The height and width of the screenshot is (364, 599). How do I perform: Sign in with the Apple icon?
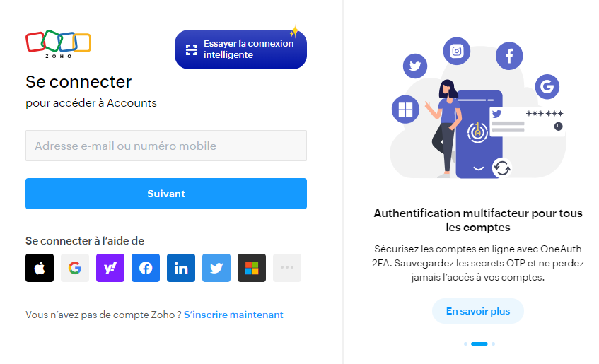point(40,268)
